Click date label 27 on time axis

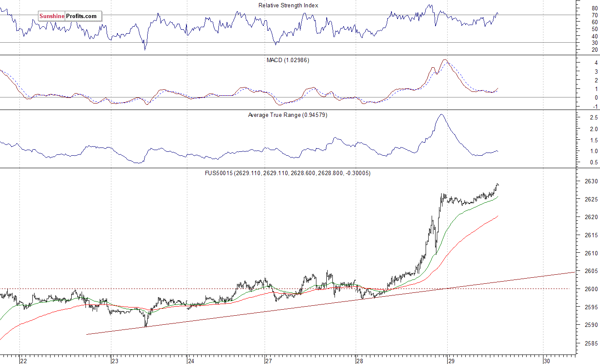click(x=268, y=360)
